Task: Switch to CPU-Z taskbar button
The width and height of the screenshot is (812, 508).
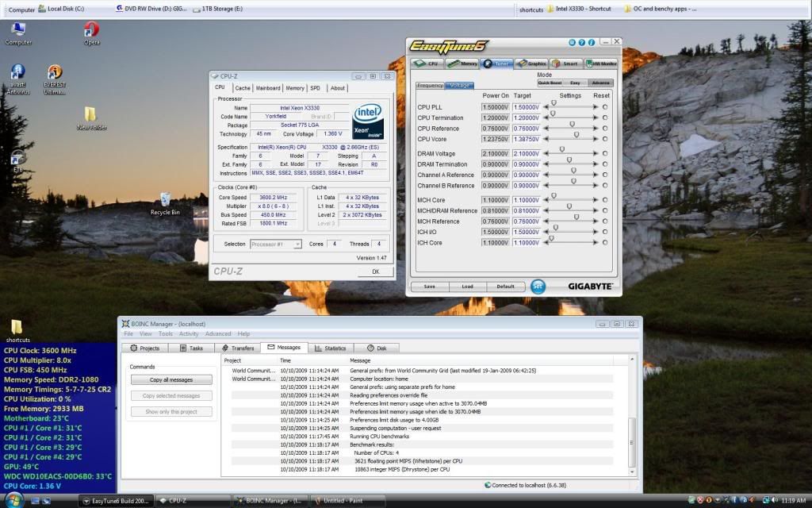Action: pos(193,501)
